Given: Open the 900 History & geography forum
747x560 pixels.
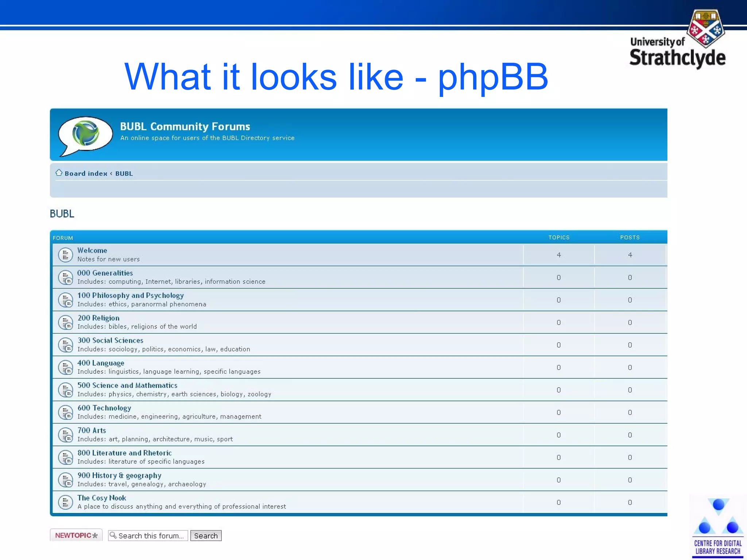Looking at the screenshot, I should [x=119, y=475].
